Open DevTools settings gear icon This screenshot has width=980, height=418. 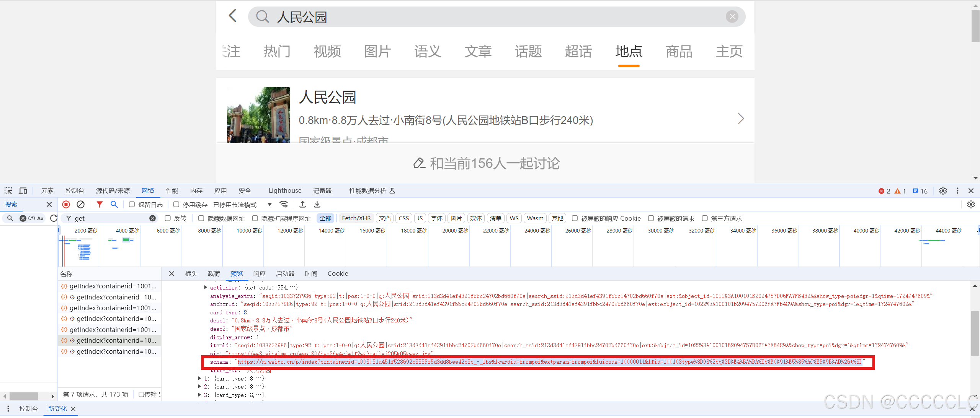click(943, 191)
